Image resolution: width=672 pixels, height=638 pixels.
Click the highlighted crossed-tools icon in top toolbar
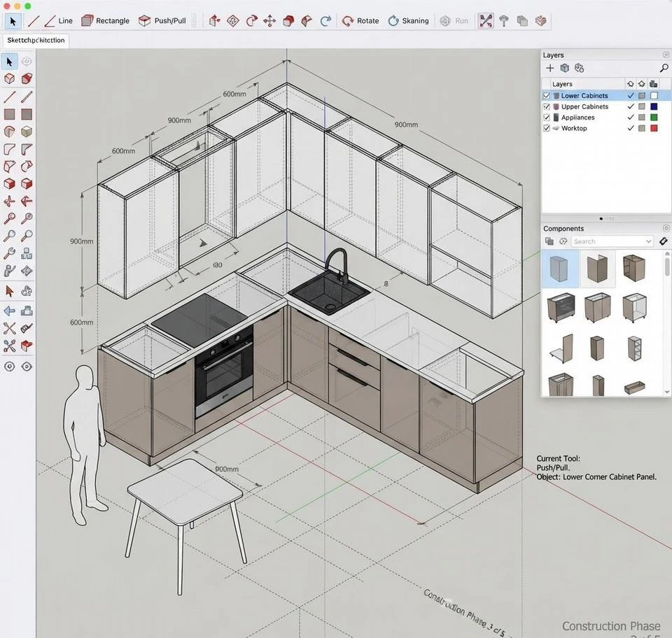(486, 20)
